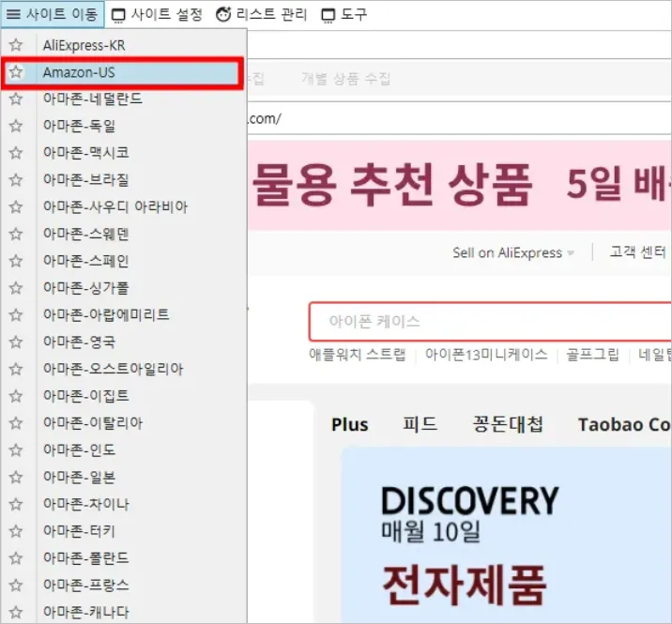Select 아마존-프랑스 site entry

[124, 585]
